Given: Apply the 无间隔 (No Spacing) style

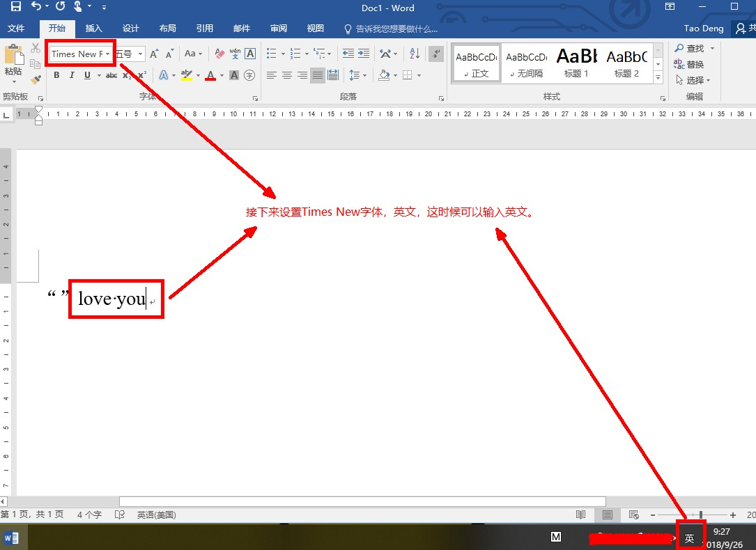Looking at the screenshot, I should click(x=527, y=63).
